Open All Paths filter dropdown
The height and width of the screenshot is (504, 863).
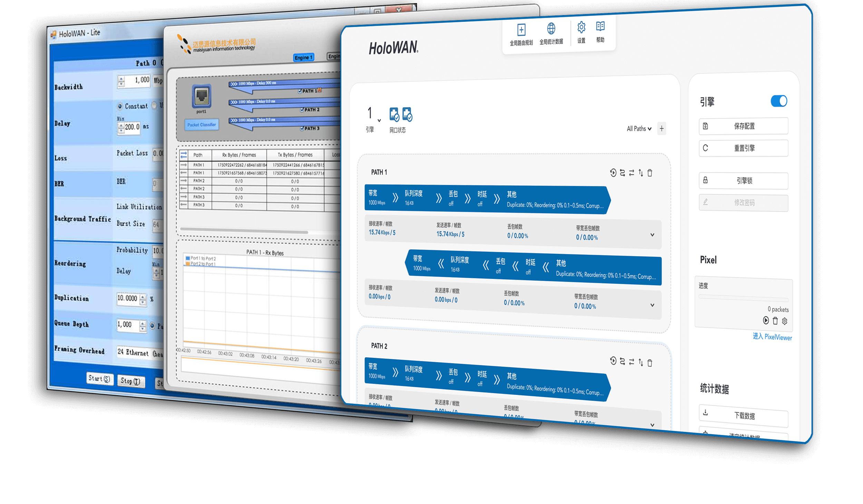(639, 129)
